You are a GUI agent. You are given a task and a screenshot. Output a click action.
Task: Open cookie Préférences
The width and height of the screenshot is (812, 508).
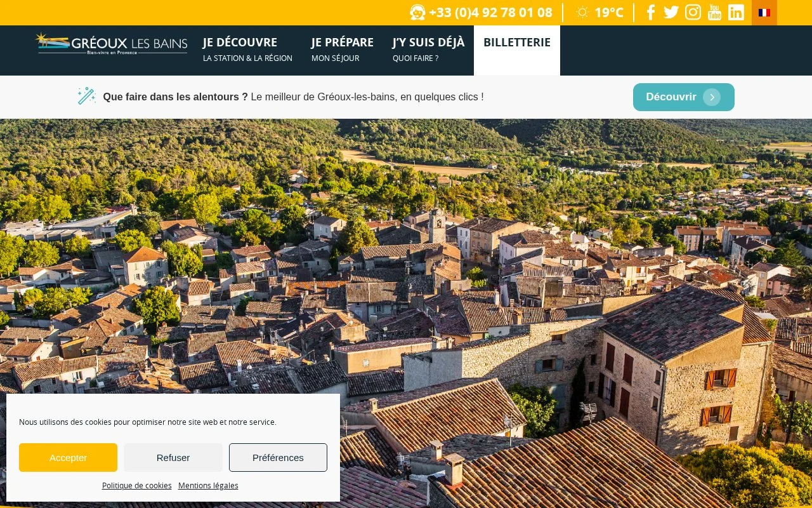tap(278, 457)
